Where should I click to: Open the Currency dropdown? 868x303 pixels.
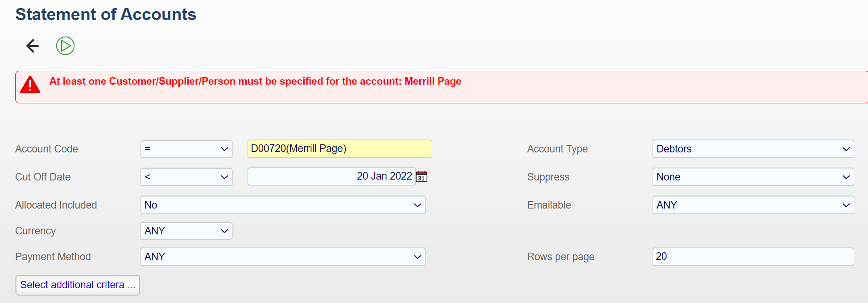186,231
